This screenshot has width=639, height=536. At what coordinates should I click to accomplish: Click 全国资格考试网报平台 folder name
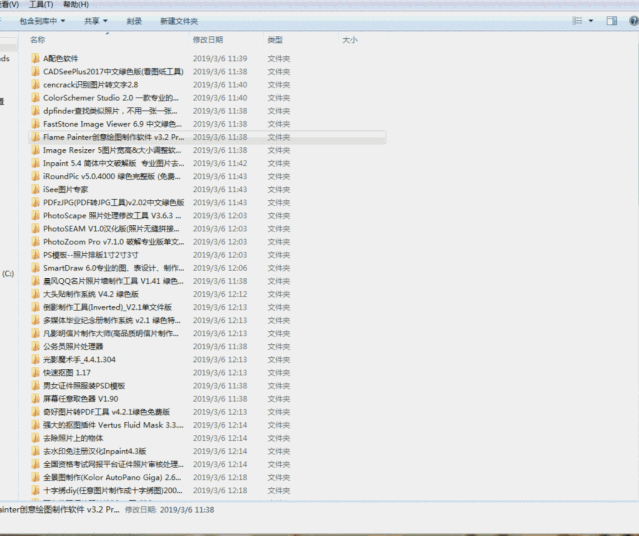point(113,464)
